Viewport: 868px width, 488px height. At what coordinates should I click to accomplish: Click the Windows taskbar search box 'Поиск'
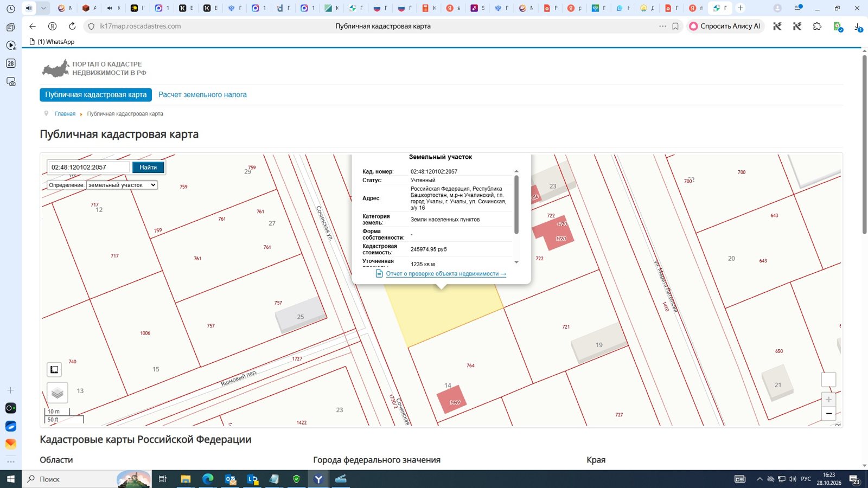pyautogui.click(x=87, y=479)
